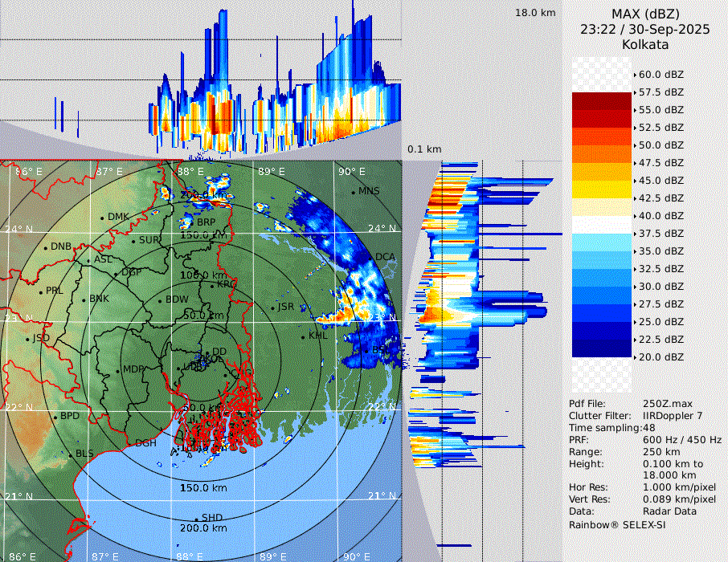This screenshot has width=728, height=562.
Task: Click the dark red 55.0 dBZ legend swatch
Action: pyautogui.click(x=602, y=101)
